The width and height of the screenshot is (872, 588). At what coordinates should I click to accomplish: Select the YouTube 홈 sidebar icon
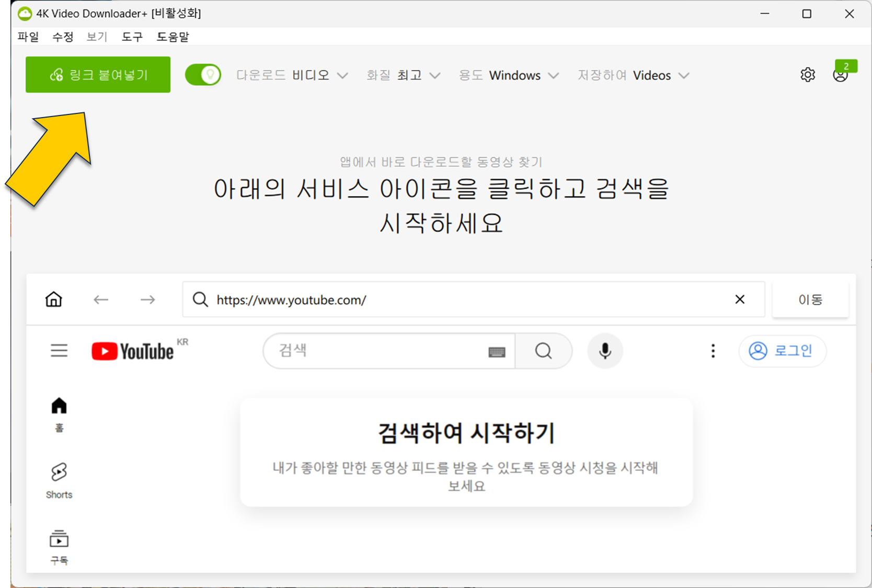pos(59,414)
